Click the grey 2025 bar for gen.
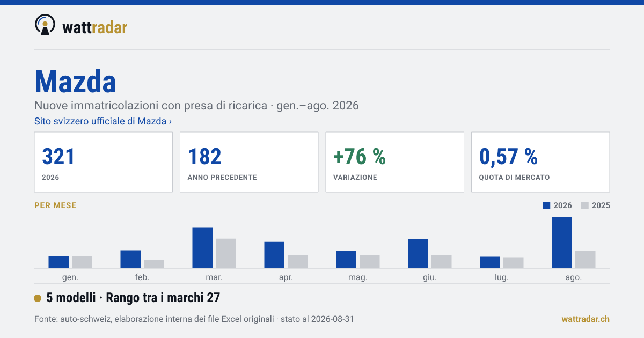The width and height of the screenshot is (644, 338). (x=82, y=262)
